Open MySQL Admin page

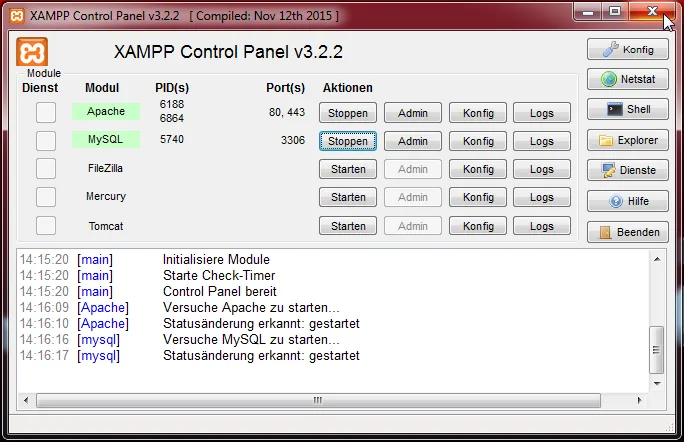pos(413,141)
